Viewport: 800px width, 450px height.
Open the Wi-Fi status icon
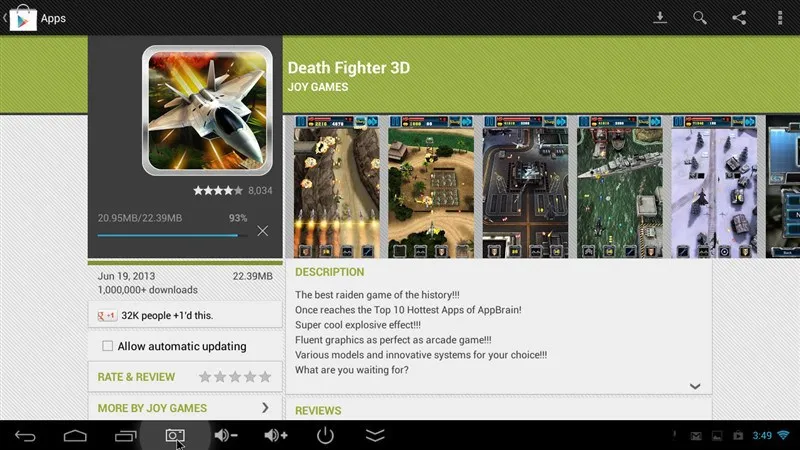point(783,435)
